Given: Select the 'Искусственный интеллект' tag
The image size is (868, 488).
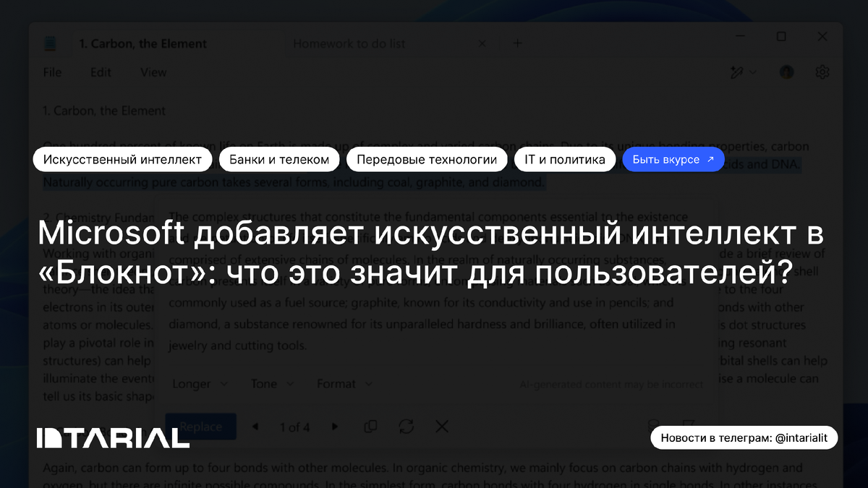Looking at the screenshot, I should [x=122, y=160].
